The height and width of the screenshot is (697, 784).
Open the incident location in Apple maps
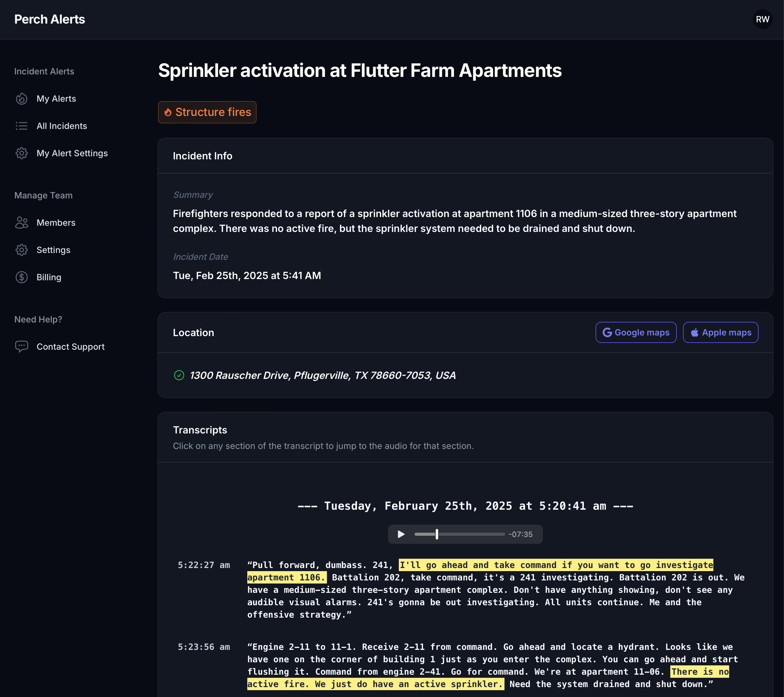point(720,332)
